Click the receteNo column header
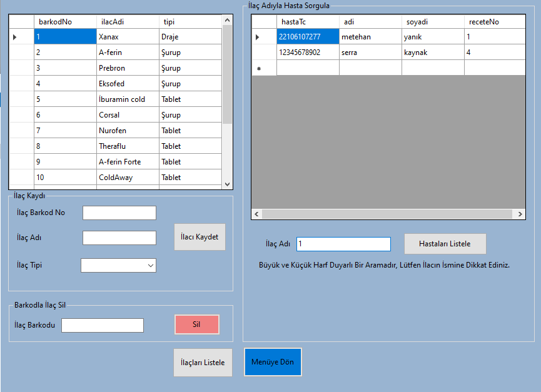Image resolution: width=541 pixels, height=392 pixels. (495, 21)
